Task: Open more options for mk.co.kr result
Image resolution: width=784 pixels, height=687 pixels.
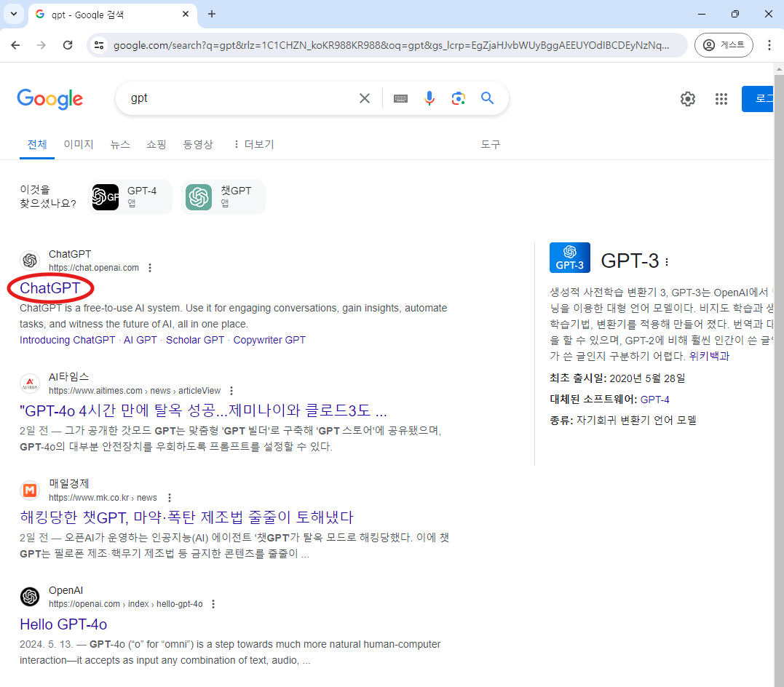Action: tap(170, 498)
